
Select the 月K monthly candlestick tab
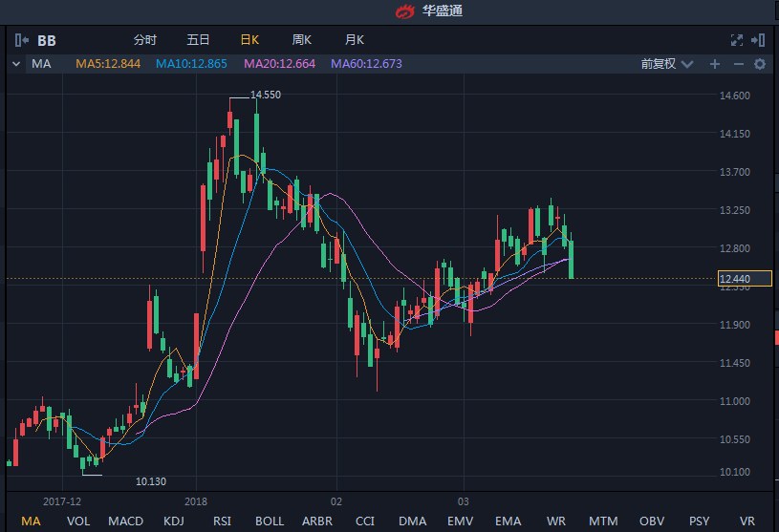pos(354,40)
